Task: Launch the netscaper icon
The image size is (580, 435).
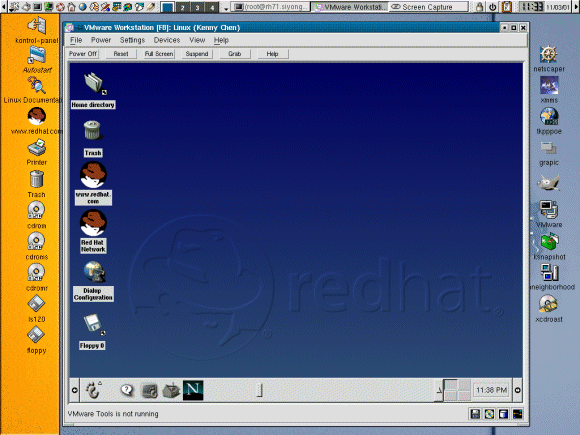Action: point(549,54)
